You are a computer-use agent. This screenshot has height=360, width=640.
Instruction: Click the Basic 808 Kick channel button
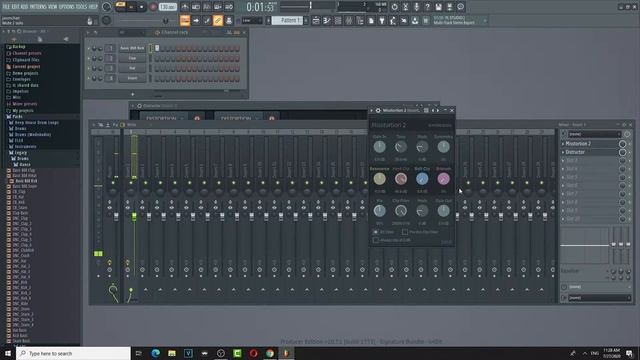[132, 48]
